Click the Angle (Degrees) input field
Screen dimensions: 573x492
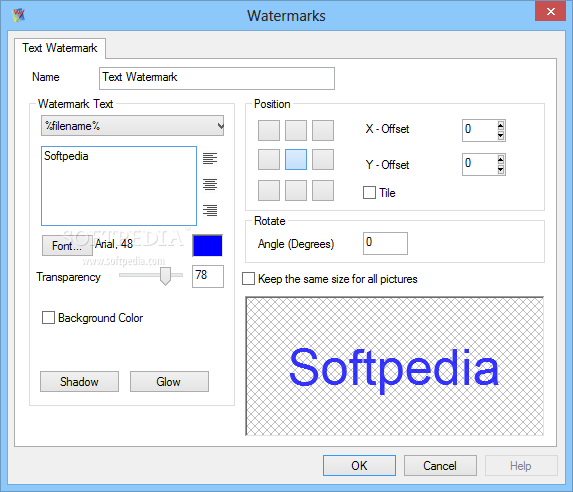pos(385,243)
